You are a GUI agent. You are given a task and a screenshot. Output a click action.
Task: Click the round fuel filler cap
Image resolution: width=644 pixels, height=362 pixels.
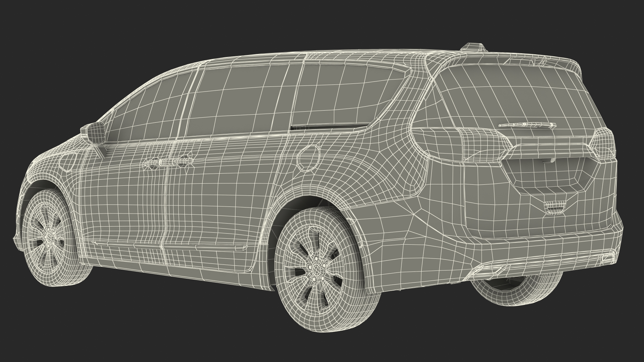tap(308, 158)
